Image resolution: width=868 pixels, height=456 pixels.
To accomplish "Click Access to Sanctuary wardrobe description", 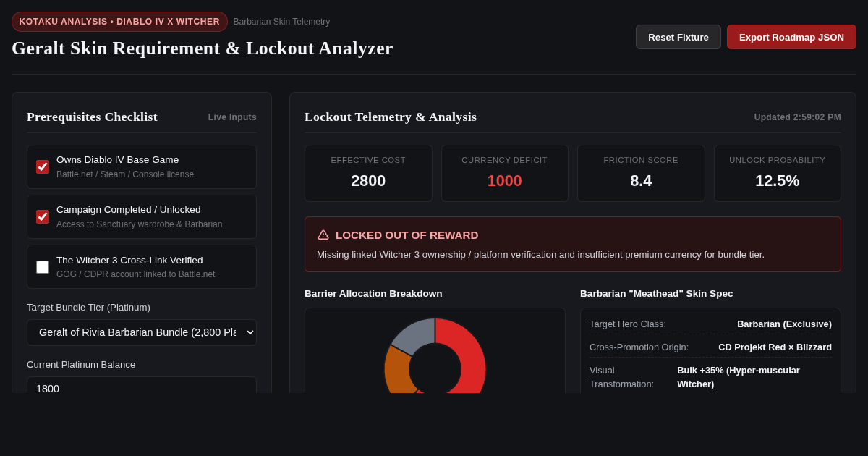I will 139,224.
